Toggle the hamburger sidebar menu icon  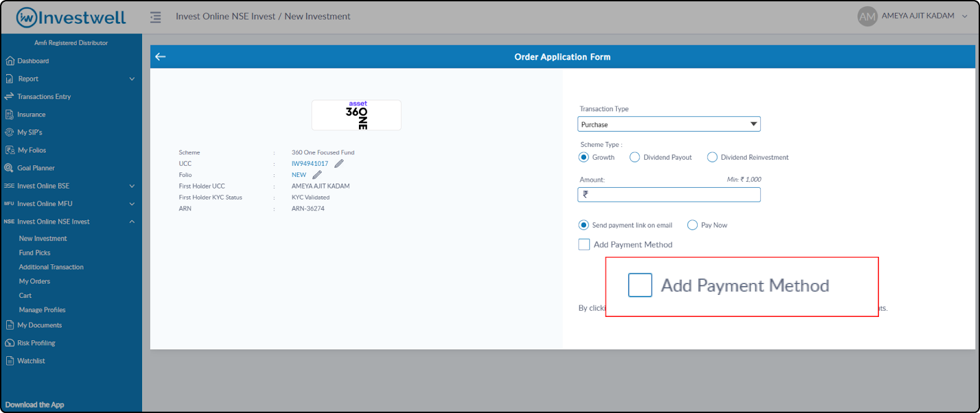pos(156,17)
